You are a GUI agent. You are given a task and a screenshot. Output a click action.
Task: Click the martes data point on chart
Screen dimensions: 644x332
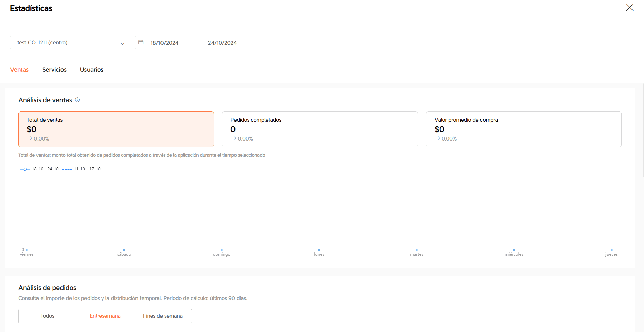417,250
